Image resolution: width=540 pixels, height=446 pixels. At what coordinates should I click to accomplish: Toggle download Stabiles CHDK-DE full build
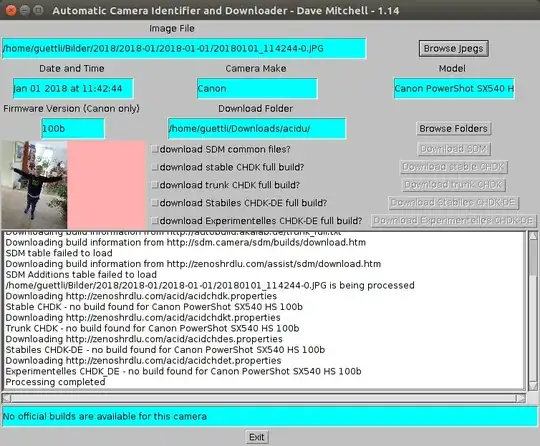click(155, 203)
